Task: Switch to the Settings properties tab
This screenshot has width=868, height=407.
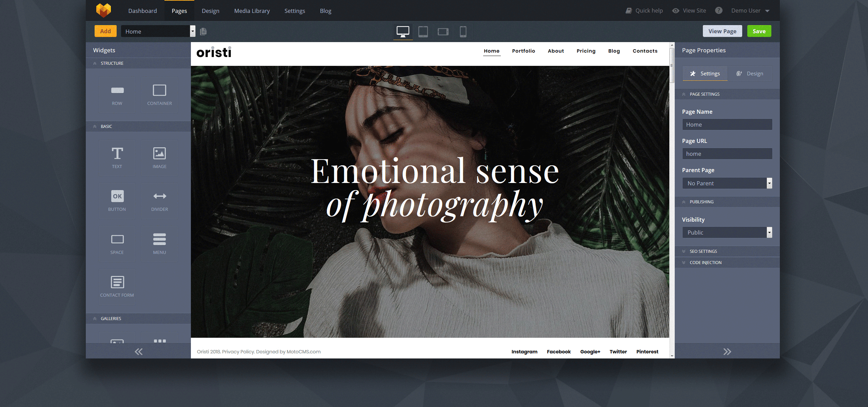Action: (x=705, y=74)
